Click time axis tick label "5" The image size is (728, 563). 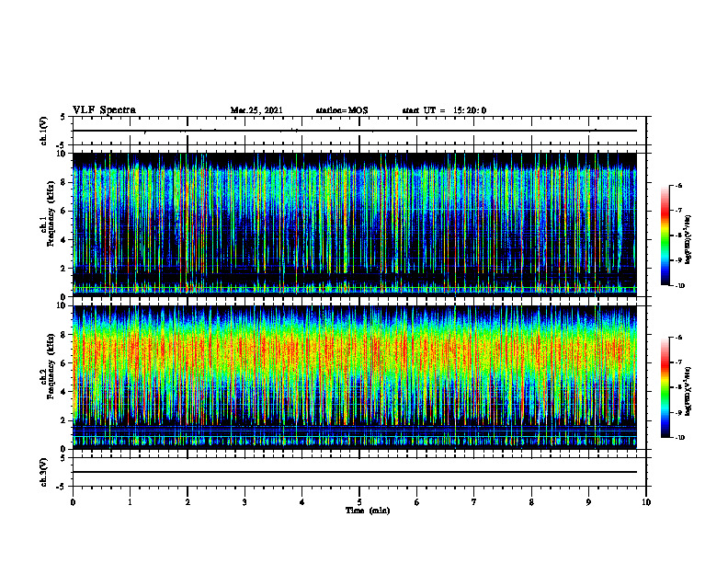359,502
